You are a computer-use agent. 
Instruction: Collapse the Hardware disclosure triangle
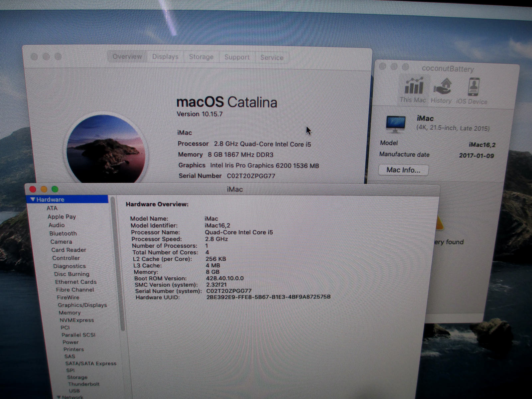pyautogui.click(x=33, y=199)
